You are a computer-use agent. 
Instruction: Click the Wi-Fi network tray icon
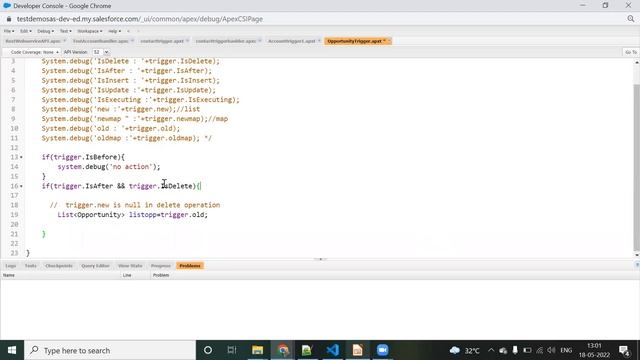coord(540,350)
